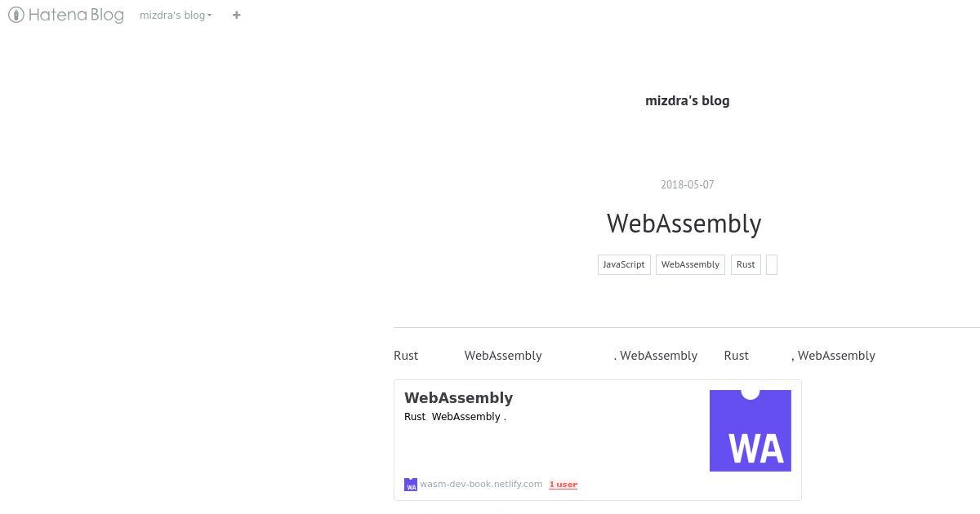Click the first 'Rust' word in the paragraph
Viewport: 980px width, 514px height.
406,356
